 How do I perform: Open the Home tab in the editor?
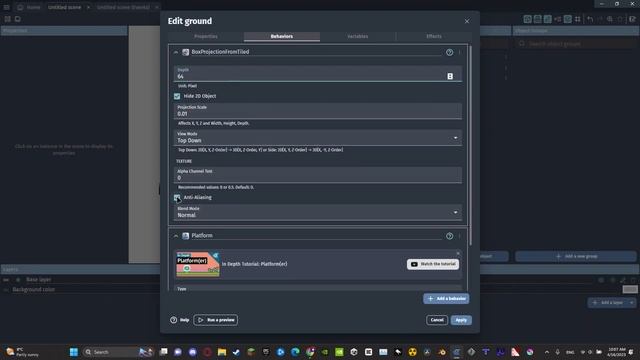pos(29,7)
